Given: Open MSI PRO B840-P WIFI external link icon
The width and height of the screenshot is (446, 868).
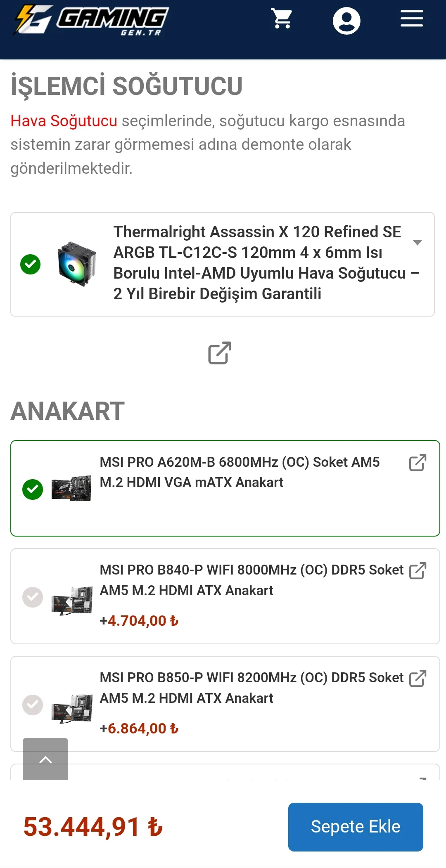Looking at the screenshot, I should pyautogui.click(x=418, y=571).
